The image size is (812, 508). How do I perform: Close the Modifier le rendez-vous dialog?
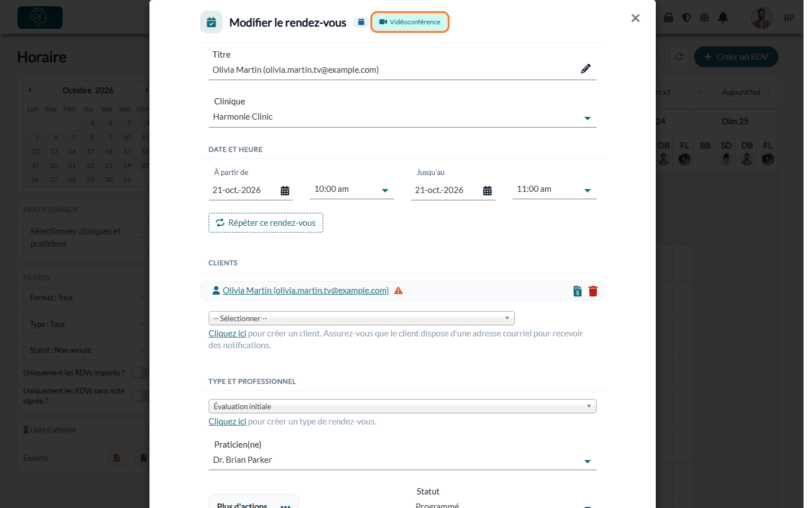coord(636,18)
